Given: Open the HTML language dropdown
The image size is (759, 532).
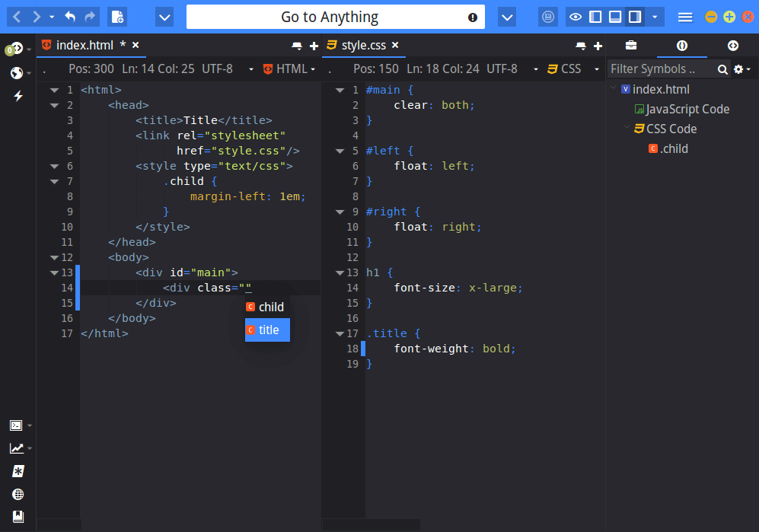Looking at the screenshot, I should tap(289, 68).
